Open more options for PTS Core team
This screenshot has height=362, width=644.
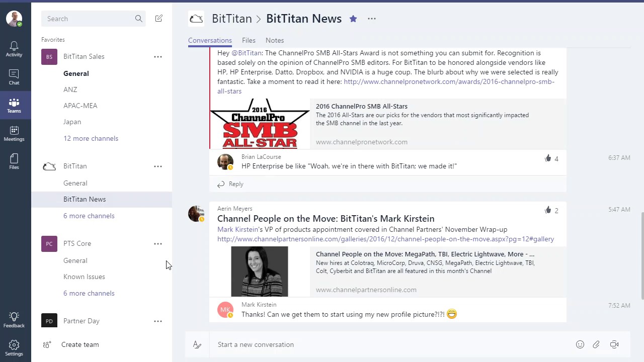pyautogui.click(x=158, y=244)
